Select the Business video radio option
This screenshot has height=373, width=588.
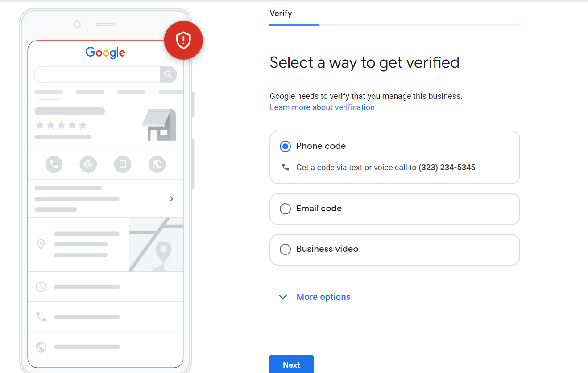(285, 249)
